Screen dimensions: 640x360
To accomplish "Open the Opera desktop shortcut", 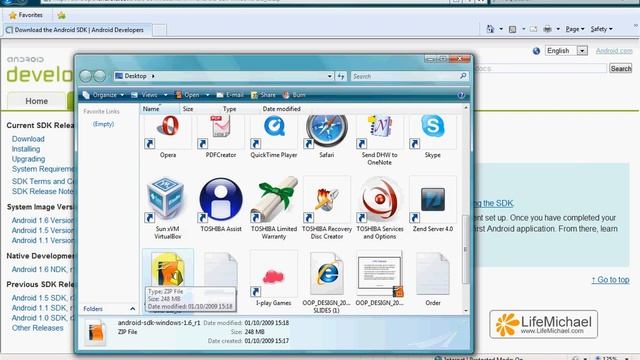I will point(168,131).
